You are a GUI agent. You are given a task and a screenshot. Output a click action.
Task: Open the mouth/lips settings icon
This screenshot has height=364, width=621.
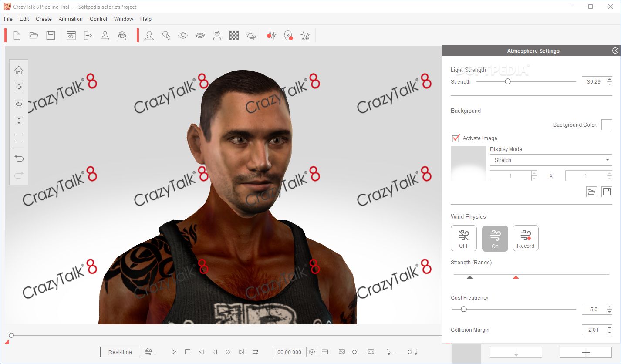tap(200, 36)
